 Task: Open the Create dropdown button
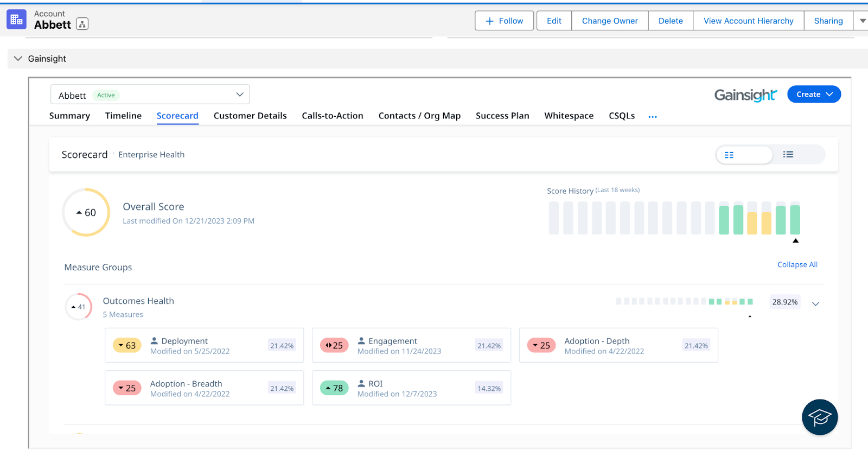coord(814,94)
